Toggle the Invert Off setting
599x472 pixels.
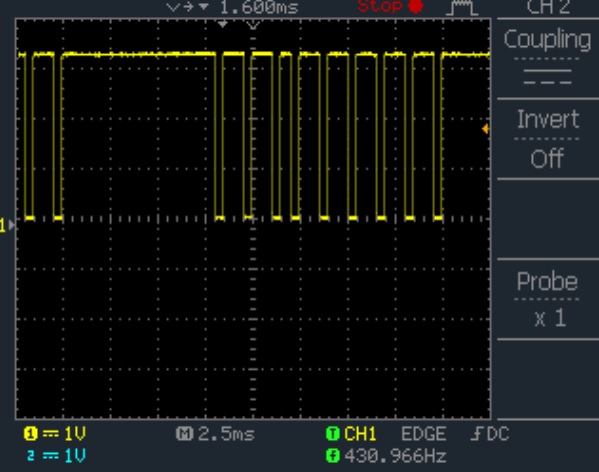tap(548, 138)
